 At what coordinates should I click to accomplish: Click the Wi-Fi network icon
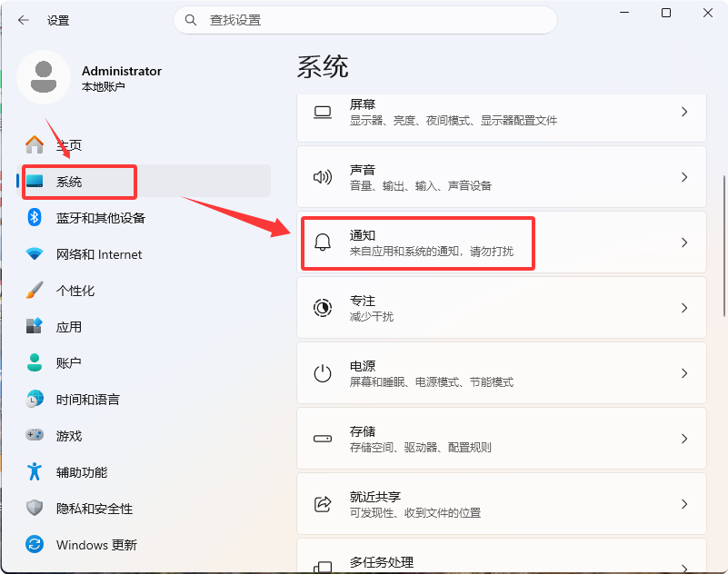(35, 253)
